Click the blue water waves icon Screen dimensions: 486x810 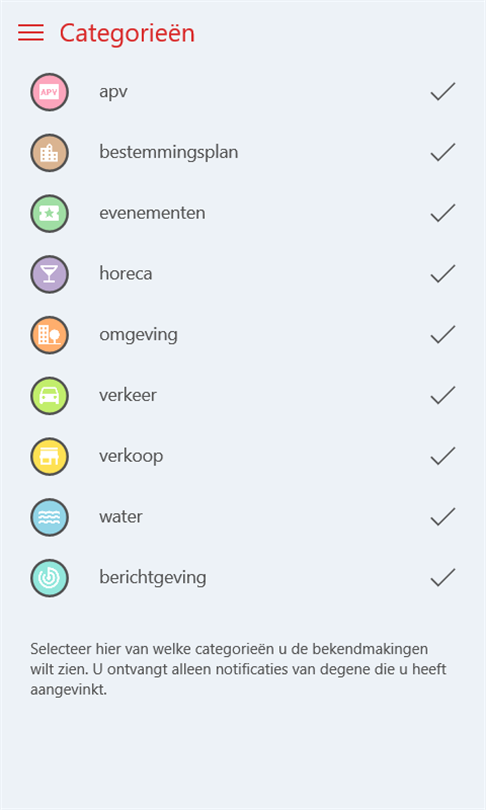(x=49, y=517)
